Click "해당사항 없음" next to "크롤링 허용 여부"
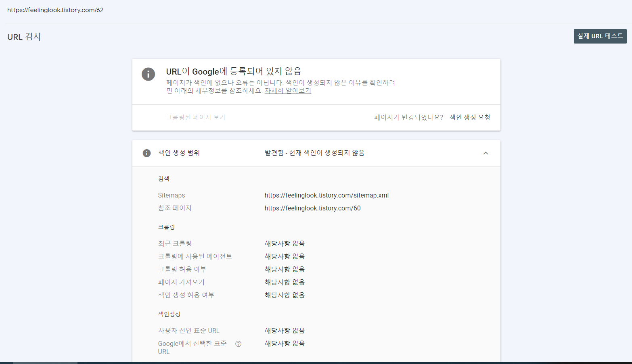This screenshot has height=364, width=632. point(284,269)
